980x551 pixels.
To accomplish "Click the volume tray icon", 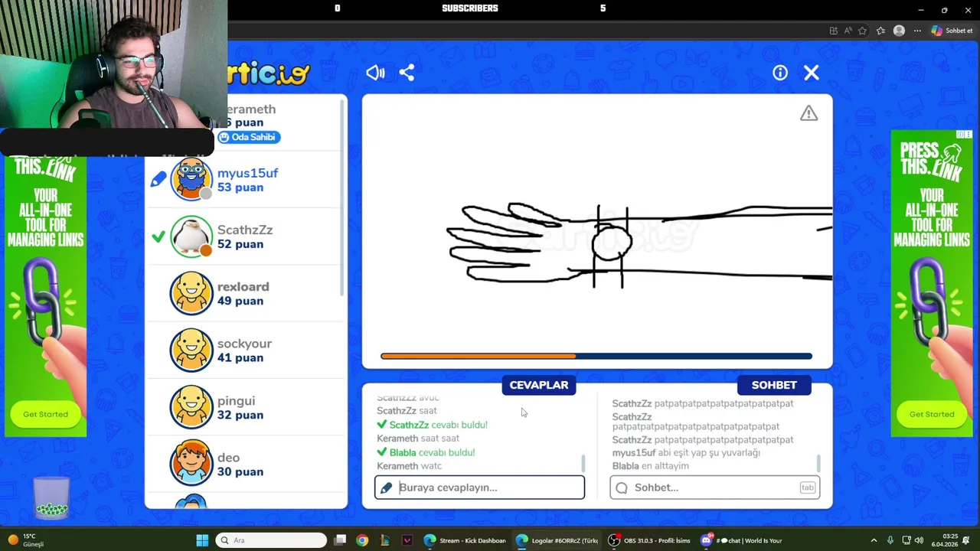I will 919,540.
